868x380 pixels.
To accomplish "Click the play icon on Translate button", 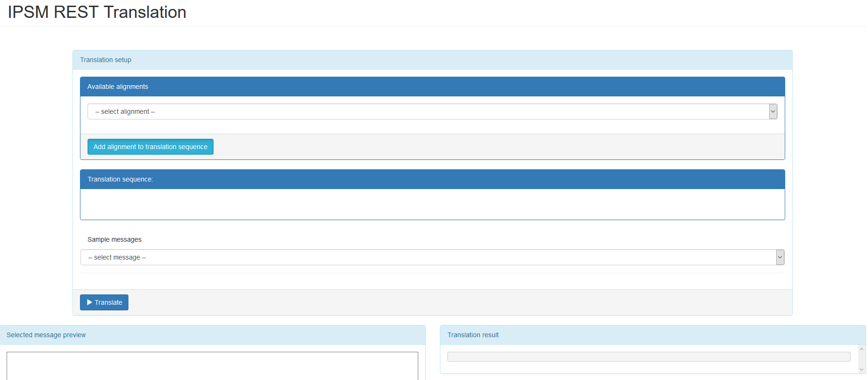I will (x=89, y=302).
